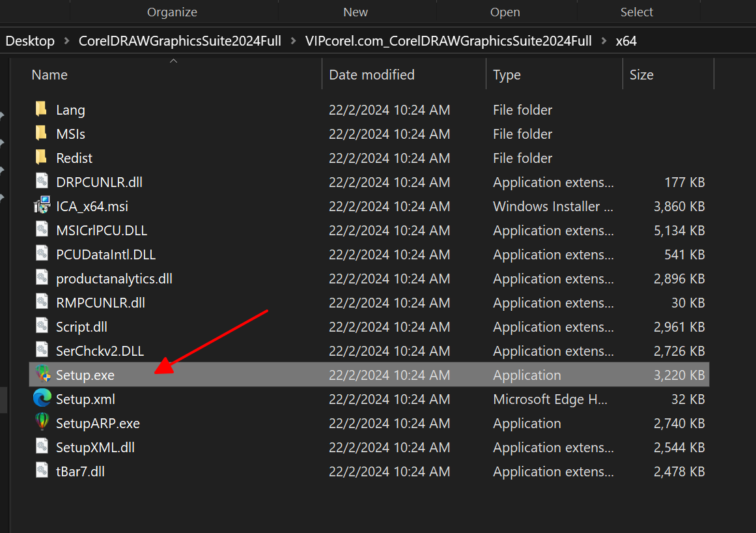Open the Select ribbon group

636,12
